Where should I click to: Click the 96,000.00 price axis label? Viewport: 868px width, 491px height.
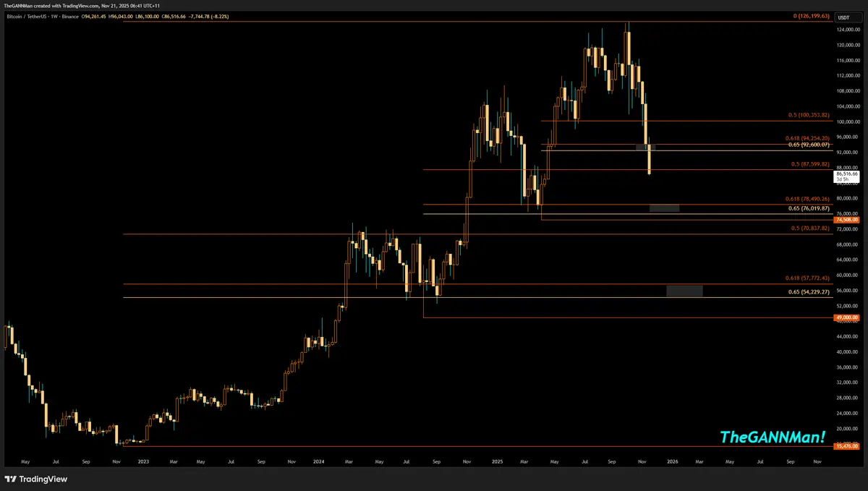pos(847,137)
